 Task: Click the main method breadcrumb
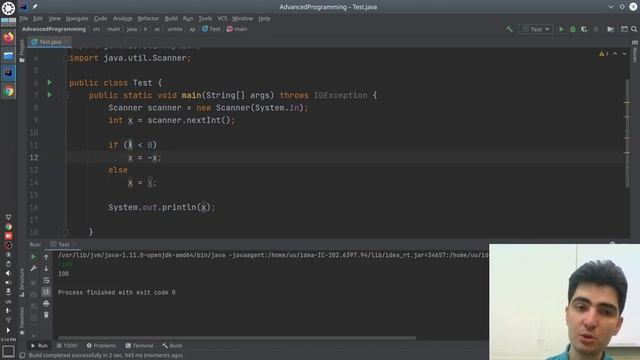237,29
